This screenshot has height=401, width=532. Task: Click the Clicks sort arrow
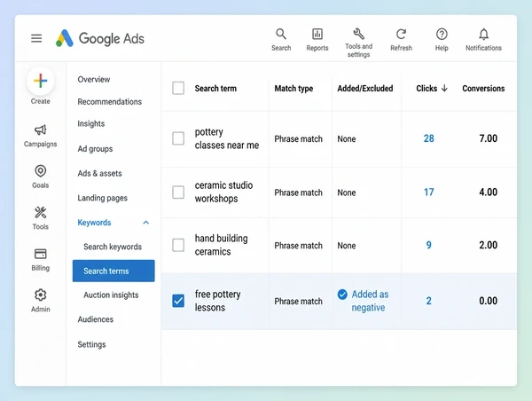pyautogui.click(x=444, y=89)
